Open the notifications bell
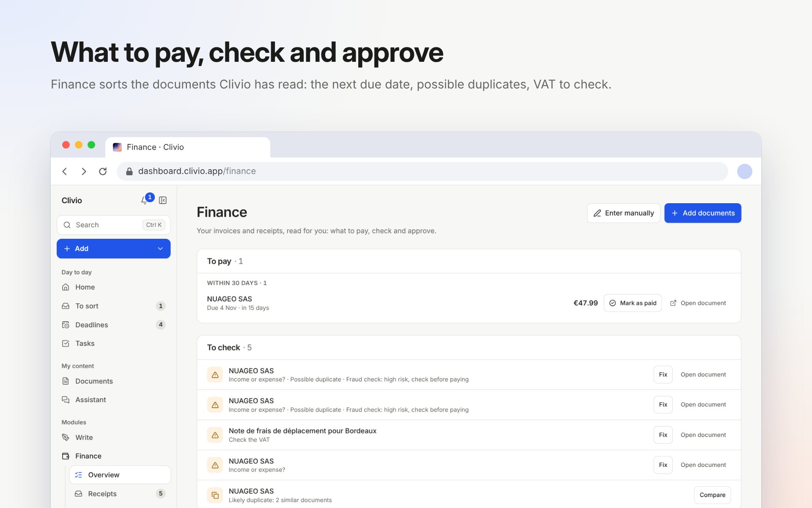Viewport: 812px width, 508px height. pos(145,200)
